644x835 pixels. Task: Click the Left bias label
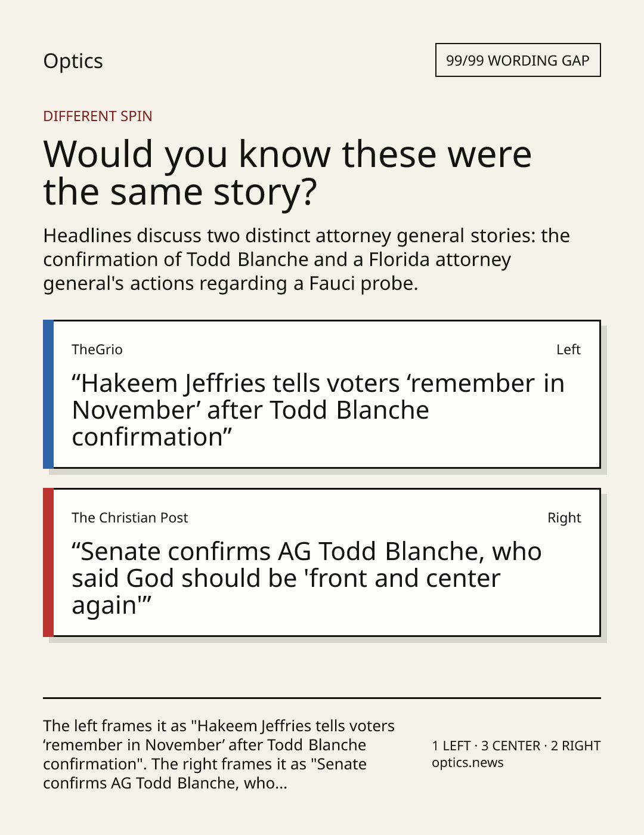click(x=568, y=350)
